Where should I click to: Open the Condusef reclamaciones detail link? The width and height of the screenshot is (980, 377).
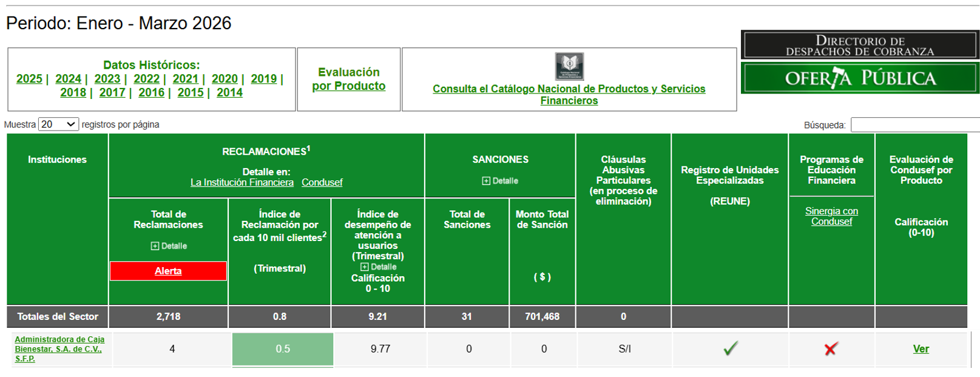click(322, 183)
